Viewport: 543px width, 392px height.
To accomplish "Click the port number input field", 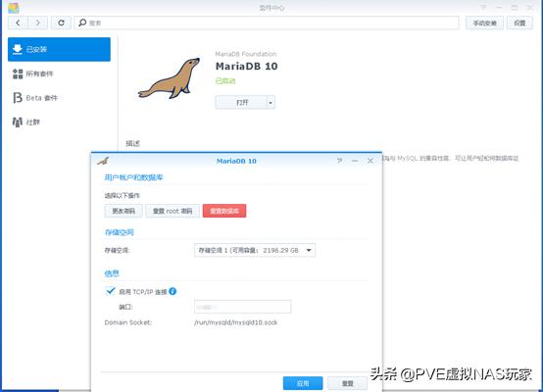I will coord(242,307).
